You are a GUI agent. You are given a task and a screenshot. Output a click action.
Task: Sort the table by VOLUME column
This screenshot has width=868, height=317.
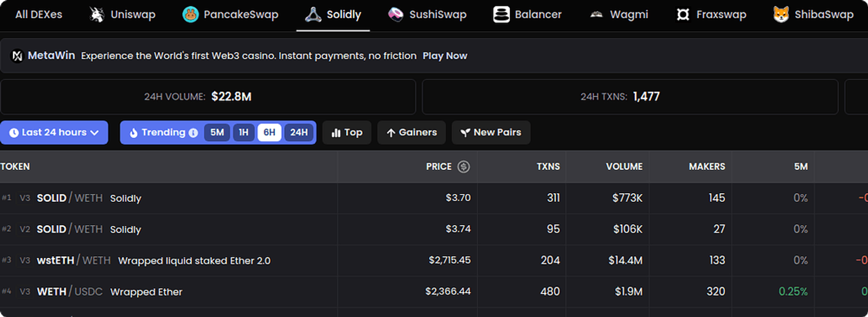(x=624, y=167)
